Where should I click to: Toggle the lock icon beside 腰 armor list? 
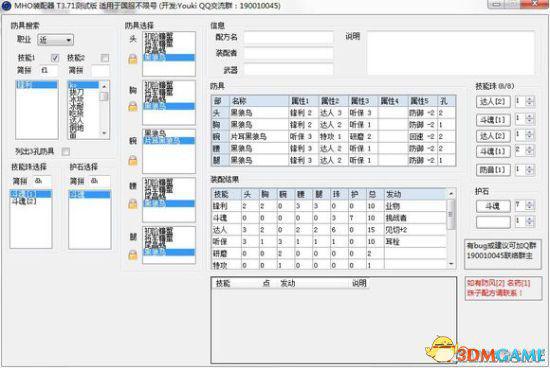pyautogui.click(x=133, y=204)
